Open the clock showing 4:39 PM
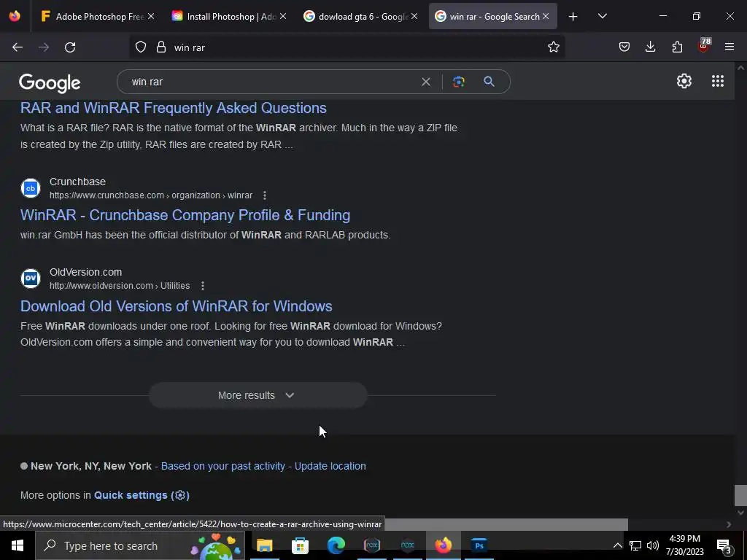Screen dimensions: 747x560 684,545
